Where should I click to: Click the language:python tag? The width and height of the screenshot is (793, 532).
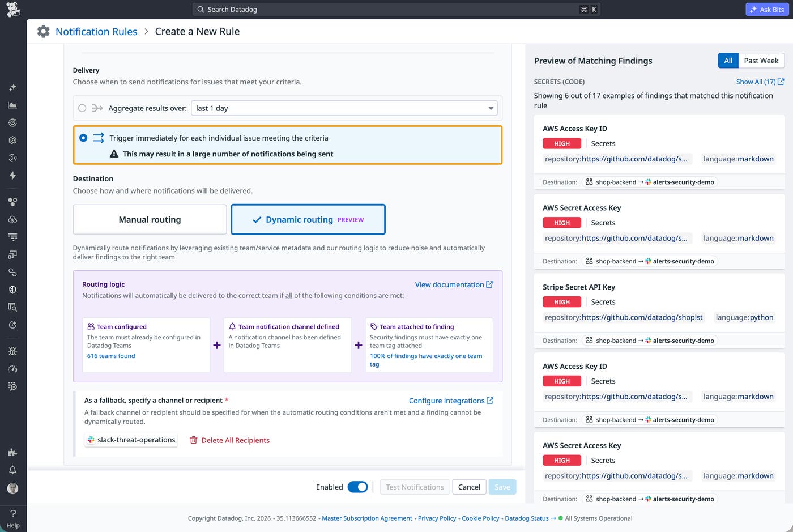coord(744,317)
